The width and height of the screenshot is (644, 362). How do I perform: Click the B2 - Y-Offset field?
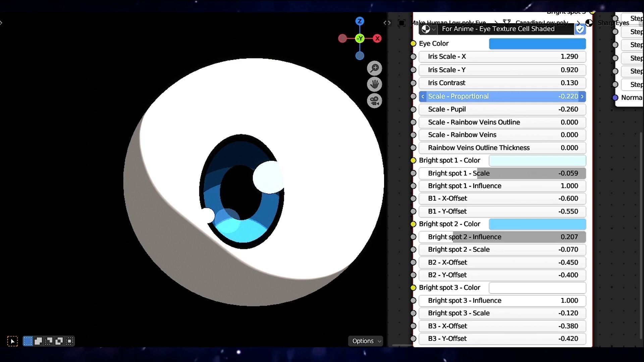pos(502,275)
